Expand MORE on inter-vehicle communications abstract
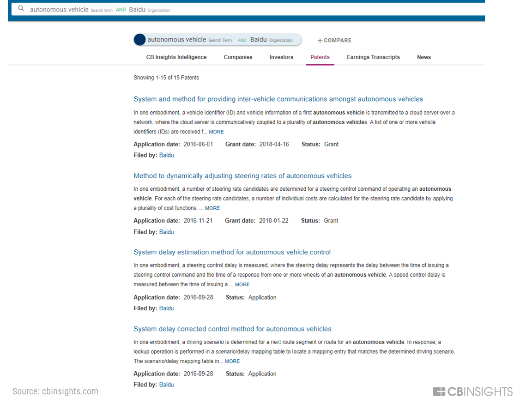This screenshot has height=399, width=532. pyautogui.click(x=216, y=132)
